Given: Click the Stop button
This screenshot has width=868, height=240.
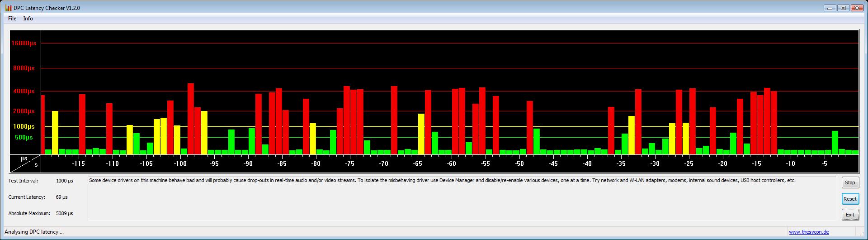Looking at the screenshot, I should point(850,182).
